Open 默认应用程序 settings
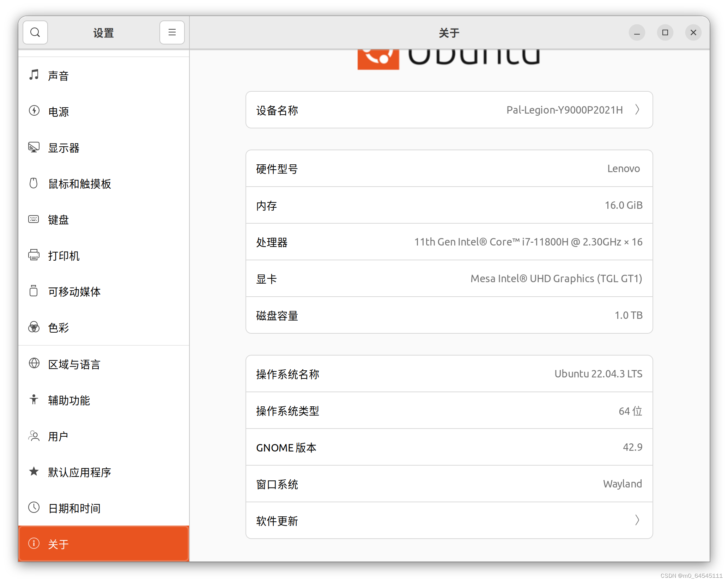 104,472
